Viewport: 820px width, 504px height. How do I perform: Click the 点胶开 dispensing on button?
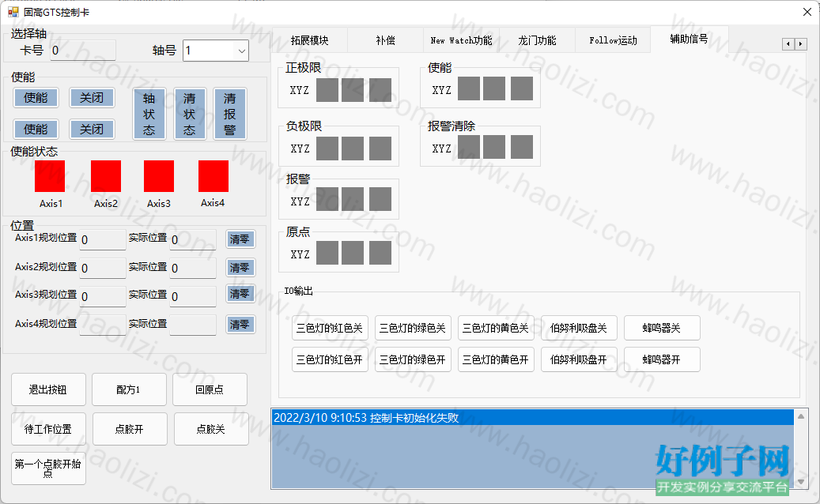[x=130, y=429]
